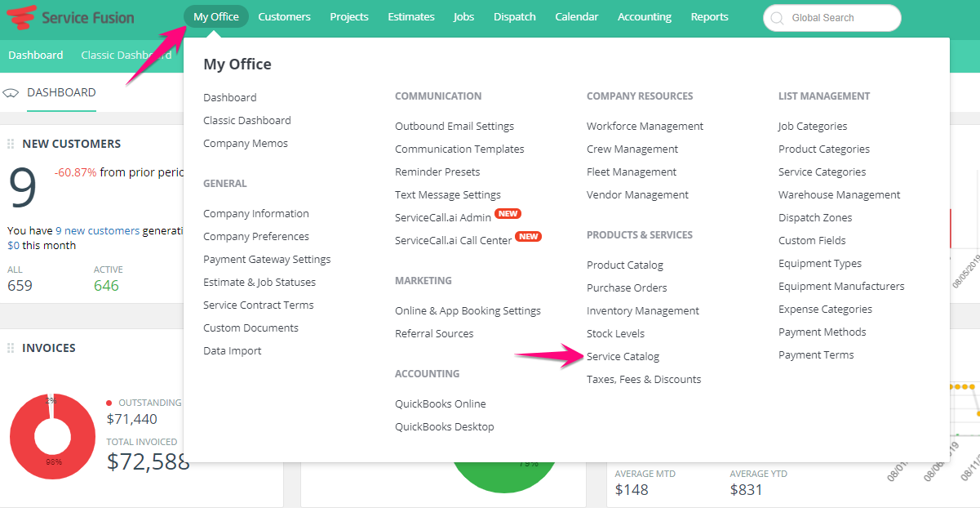
Task: Grab the New Customers widget drag handle
Action: tap(11, 144)
